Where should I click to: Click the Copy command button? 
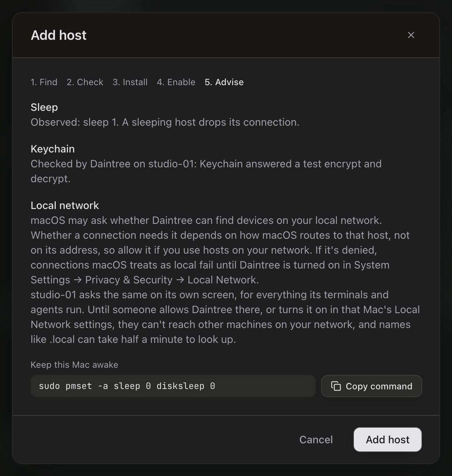pyautogui.click(x=371, y=386)
